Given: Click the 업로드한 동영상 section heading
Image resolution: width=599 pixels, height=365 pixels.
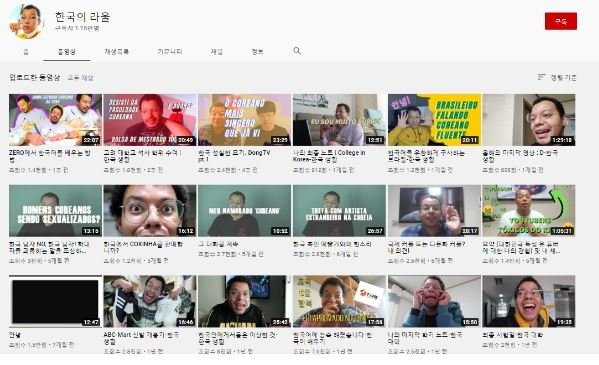Looking at the screenshot, I should [x=35, y=78].
